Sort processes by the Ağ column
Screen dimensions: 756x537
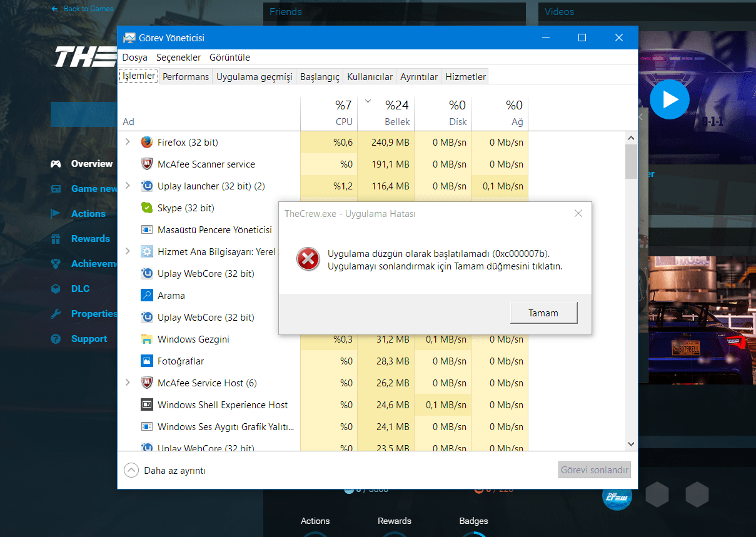499,113
